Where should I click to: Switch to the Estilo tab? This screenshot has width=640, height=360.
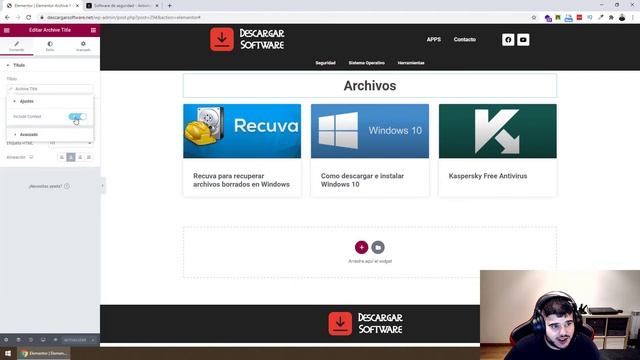pos(50,46)
